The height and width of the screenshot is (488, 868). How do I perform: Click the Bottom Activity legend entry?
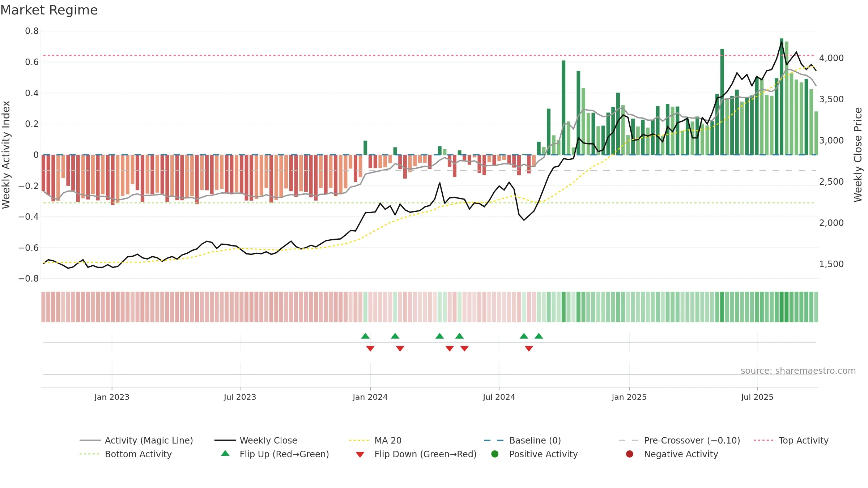tap(125, 454)
